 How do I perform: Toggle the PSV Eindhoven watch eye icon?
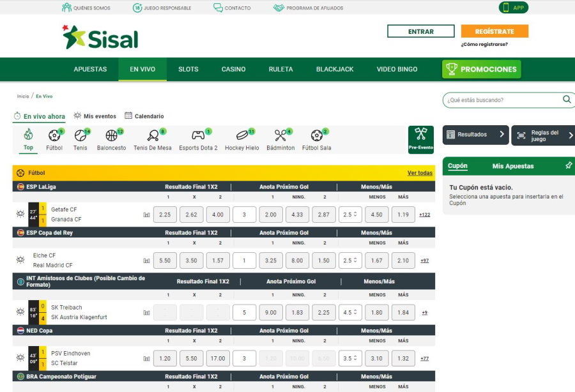(20, 358)
